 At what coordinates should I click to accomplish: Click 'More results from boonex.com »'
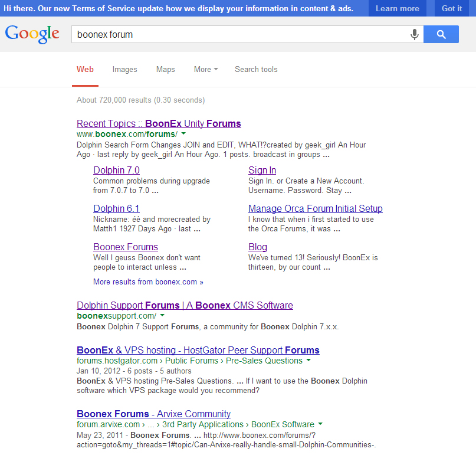click(x=148, y=282)
